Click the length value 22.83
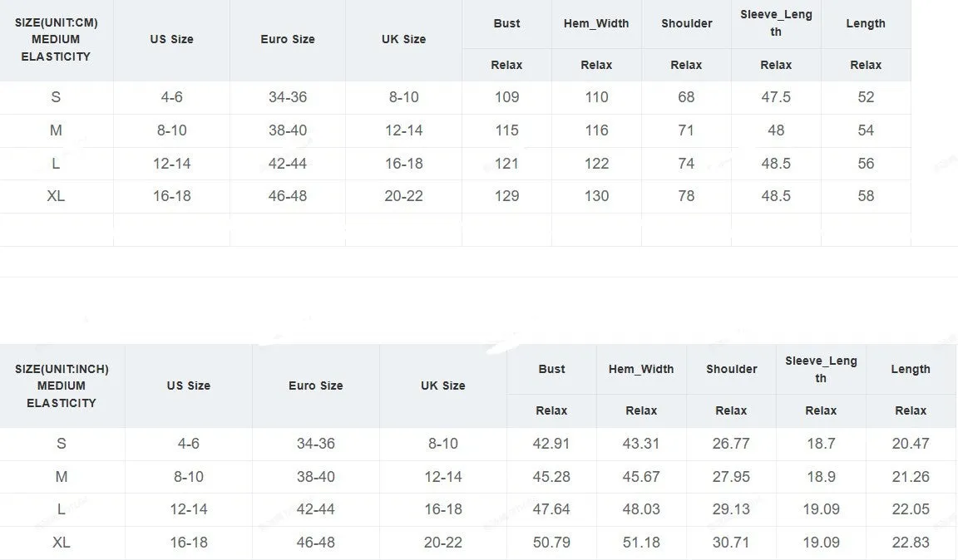This screenshot has width=958, height=560. 911,543
